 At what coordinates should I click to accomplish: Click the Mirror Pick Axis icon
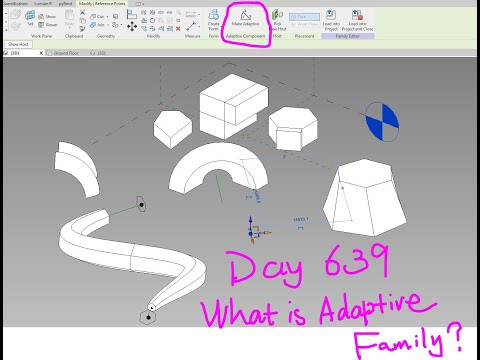[x=144, y=12]
